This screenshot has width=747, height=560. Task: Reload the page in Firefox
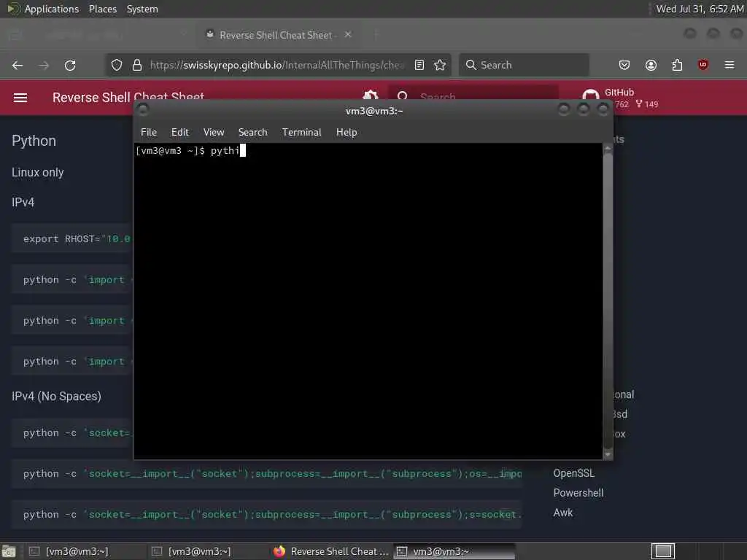coord(70,65)
